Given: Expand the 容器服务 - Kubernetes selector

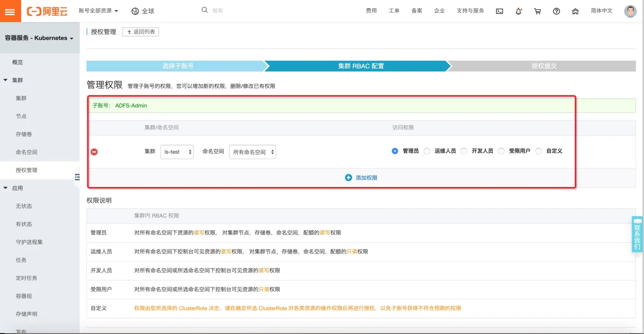Looking at the screenshot, I should (x=39, y=38).
